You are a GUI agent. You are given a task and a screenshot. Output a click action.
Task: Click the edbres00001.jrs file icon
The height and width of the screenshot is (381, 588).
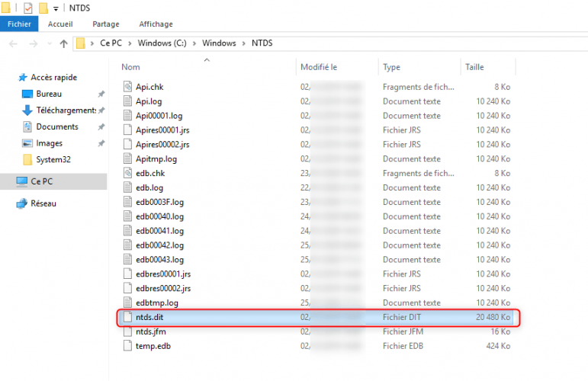[127, 274]
